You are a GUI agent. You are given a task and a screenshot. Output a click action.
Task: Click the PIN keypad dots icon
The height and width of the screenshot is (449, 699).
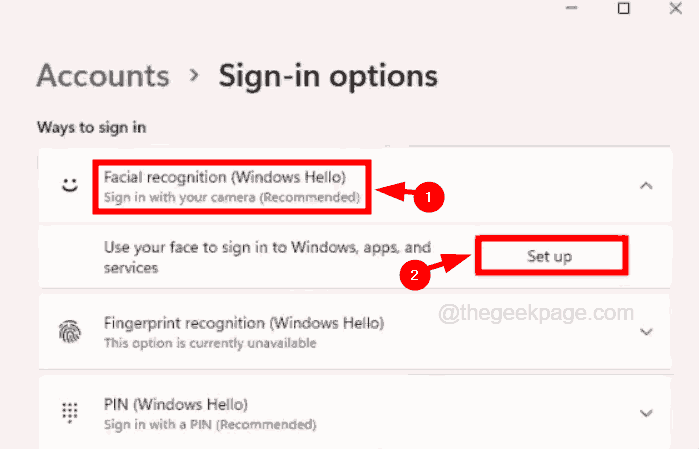coord(69,412)
